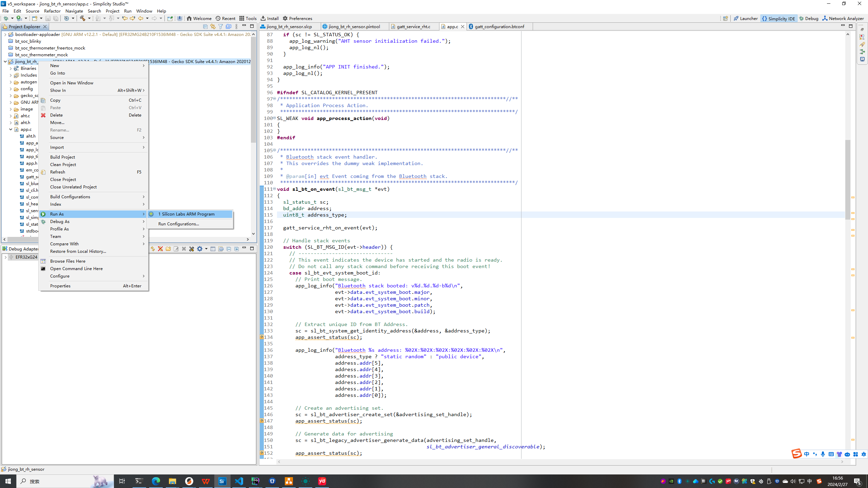Click the filter icon in Project Explorer
The image size is (868, 488).
point(221,26)
